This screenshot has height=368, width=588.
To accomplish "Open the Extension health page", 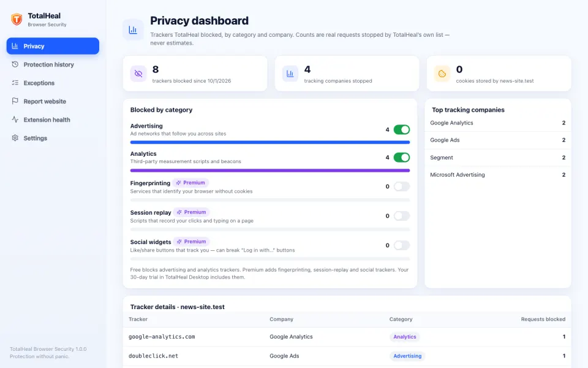I will (x=53, y=120).
